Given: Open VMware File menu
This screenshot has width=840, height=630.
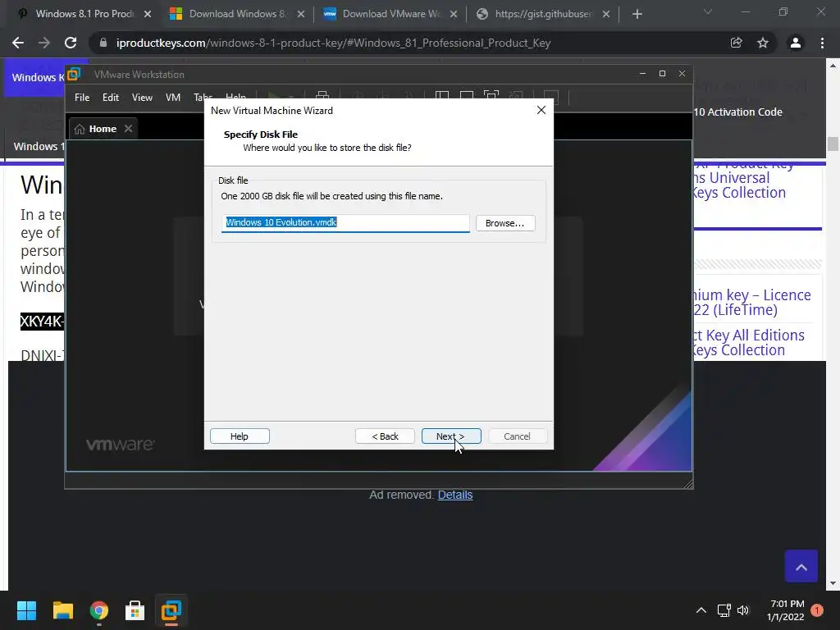Looking at the screenshot, I should [82, 98].
